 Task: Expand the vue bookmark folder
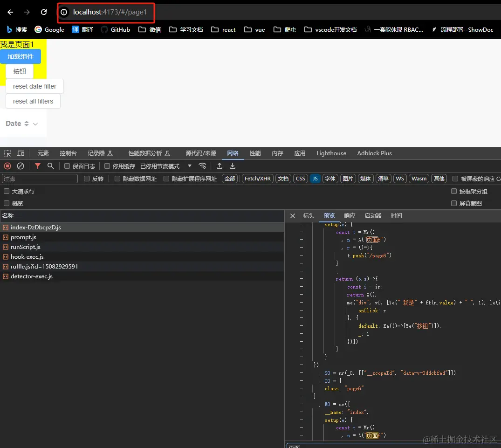[x=254, y=30]
